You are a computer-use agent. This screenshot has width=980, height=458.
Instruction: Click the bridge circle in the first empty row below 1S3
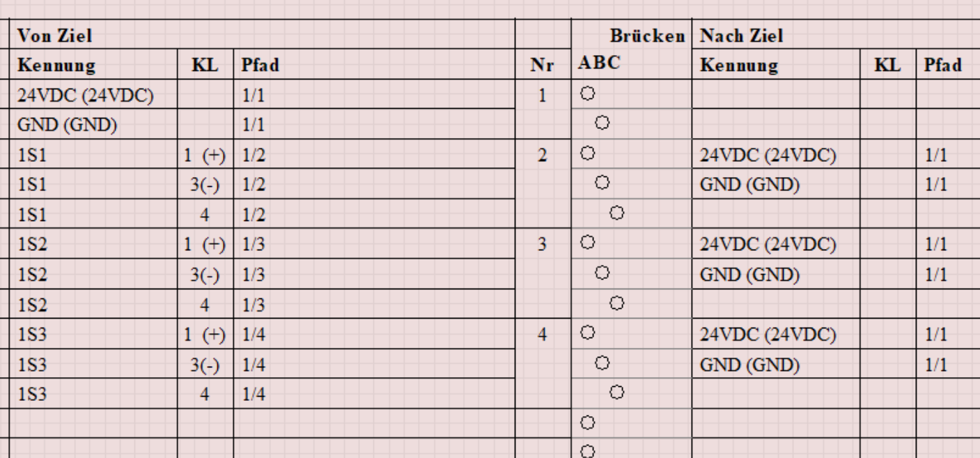[586, 422]
